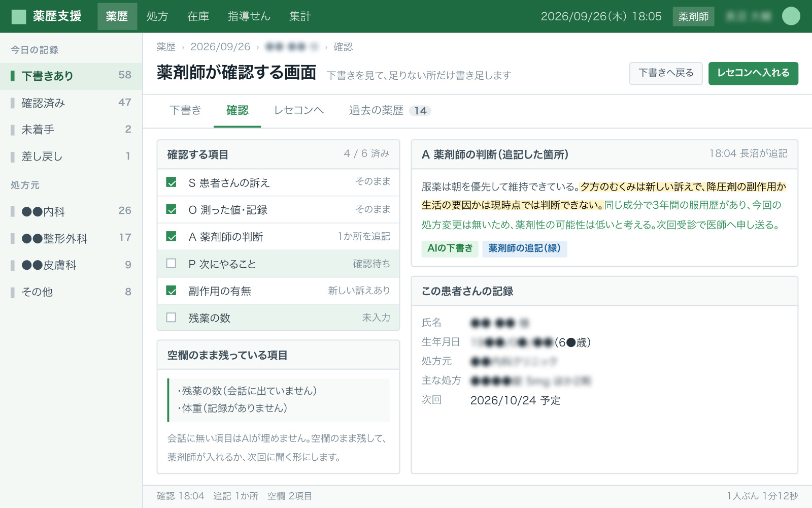This screenshot has height=508, width=812.
Task: Filter by ●●皮膚科 prescriber
Action: 71,265
